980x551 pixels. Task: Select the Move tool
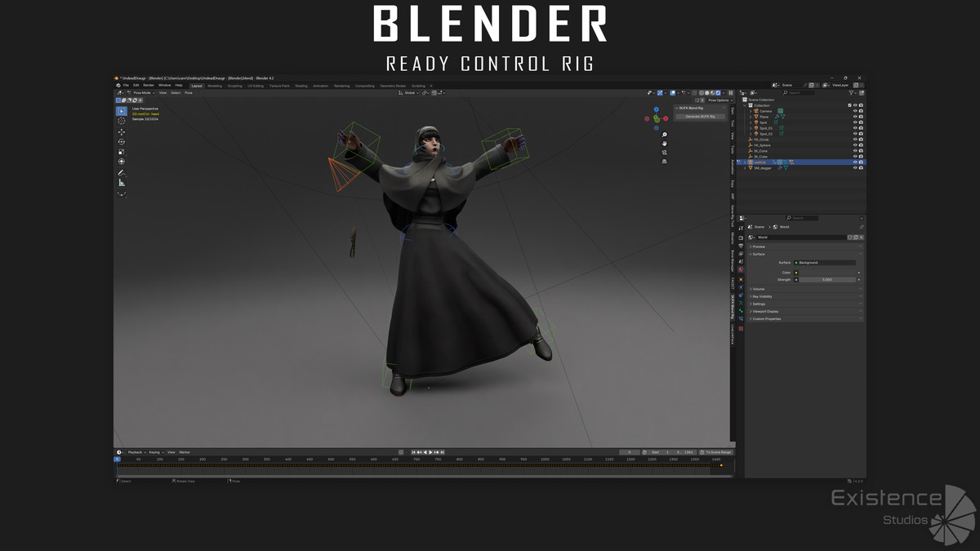click(122, 131)
